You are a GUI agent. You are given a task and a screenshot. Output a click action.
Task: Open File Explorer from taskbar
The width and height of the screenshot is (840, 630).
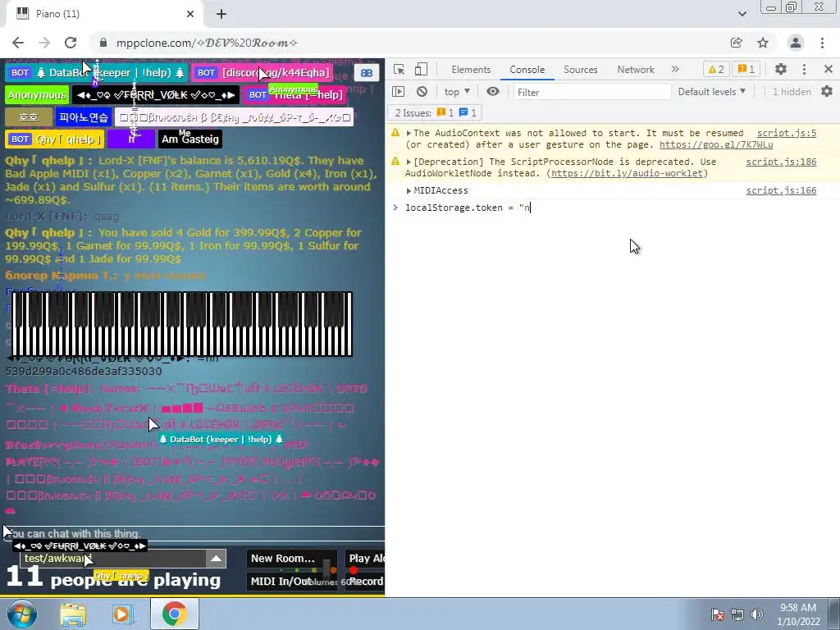(x=73, y=614)
